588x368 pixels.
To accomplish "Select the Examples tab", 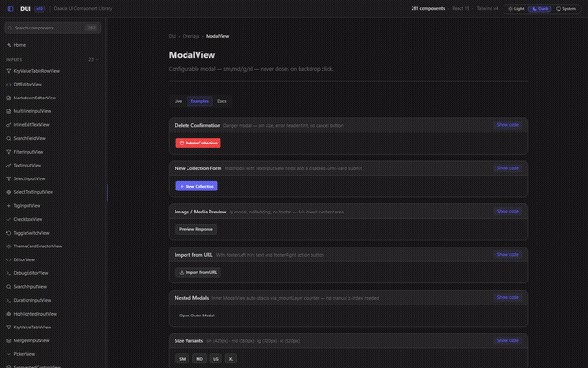I will click(199, 101).
